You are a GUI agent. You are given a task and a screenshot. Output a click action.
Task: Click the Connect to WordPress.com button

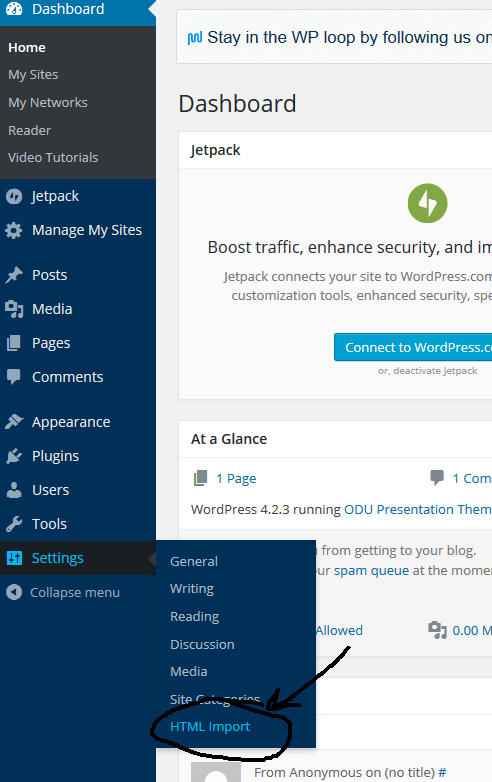pyautogui.click(x=413, y=347)
